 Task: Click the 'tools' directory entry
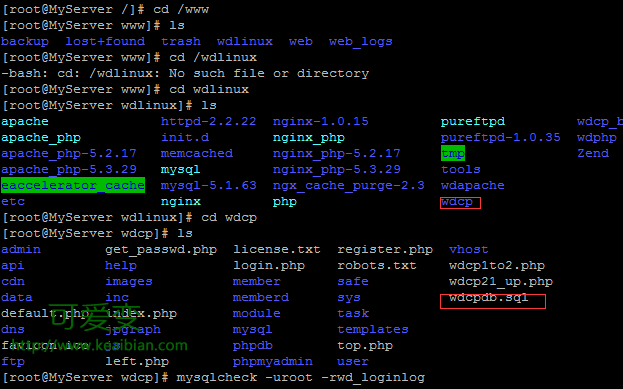[x=461, y=170]
